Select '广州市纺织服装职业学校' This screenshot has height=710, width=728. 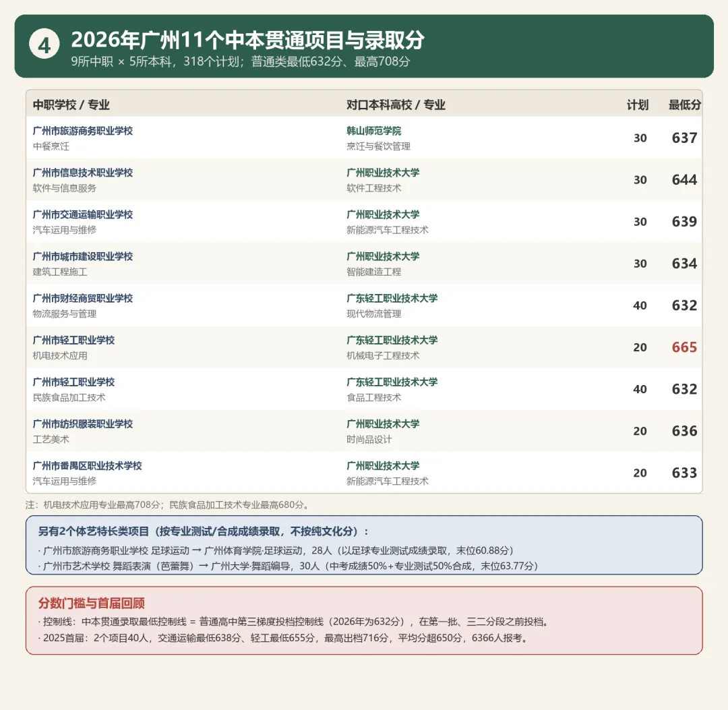(83, 423)
